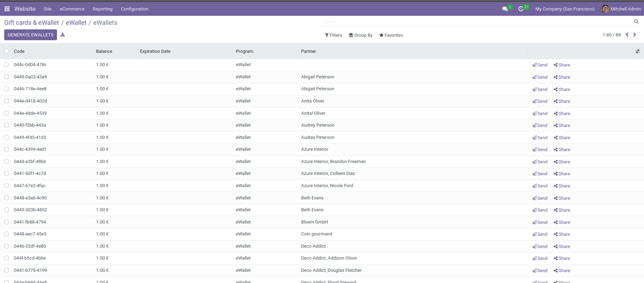The image size is (644, 283).
Task: Click the Mitchell Admin avatar
Action: coord(605,9)
